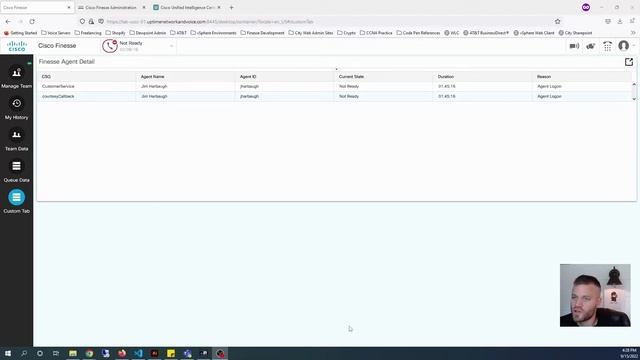Switch to the Cisco Finesse browser tab
Viewport: 640px width, 360px height.
(x=36, y=7)
